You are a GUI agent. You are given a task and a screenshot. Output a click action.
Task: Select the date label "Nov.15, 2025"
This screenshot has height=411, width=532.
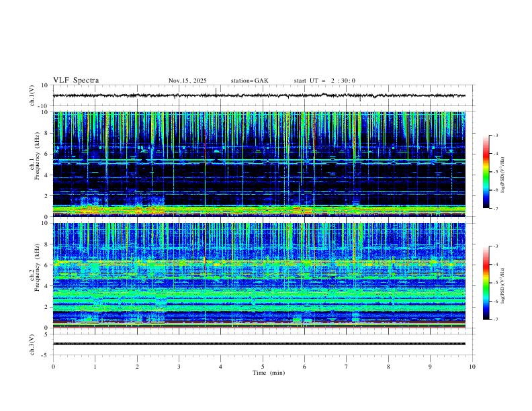pos(187,81)
